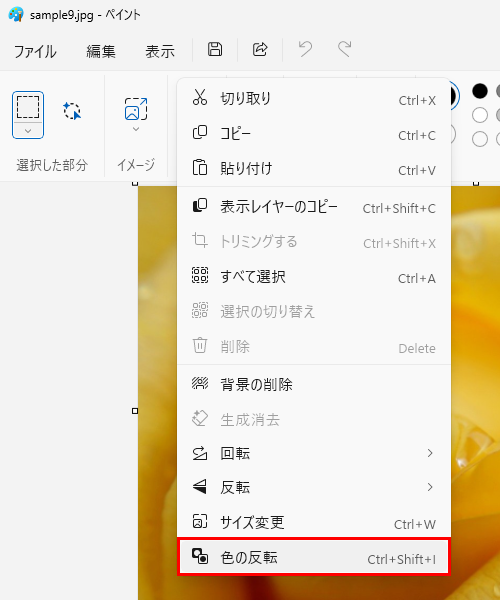Click the AI selection tool icon
The image size is (500, 600).
pos(72,111)
